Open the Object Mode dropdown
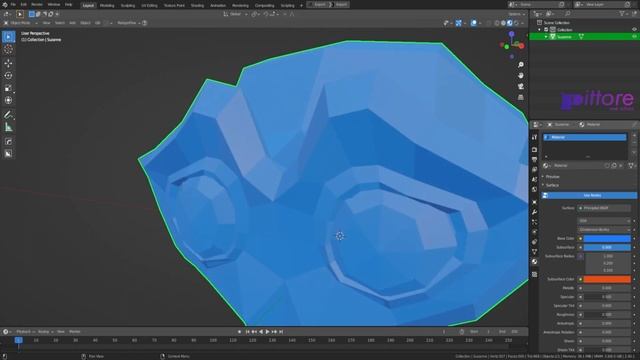This screenshot has width=640, height=360. (x=20, y=23)
